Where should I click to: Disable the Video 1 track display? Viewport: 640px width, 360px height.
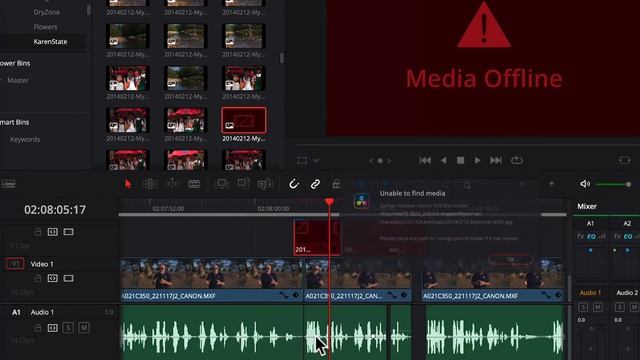(x=69, y=278)
